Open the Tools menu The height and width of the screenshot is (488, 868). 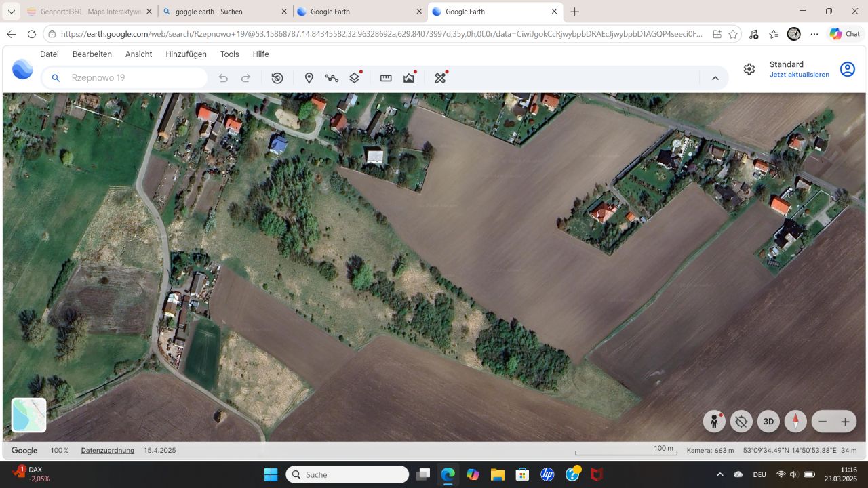tap(229, 54)
